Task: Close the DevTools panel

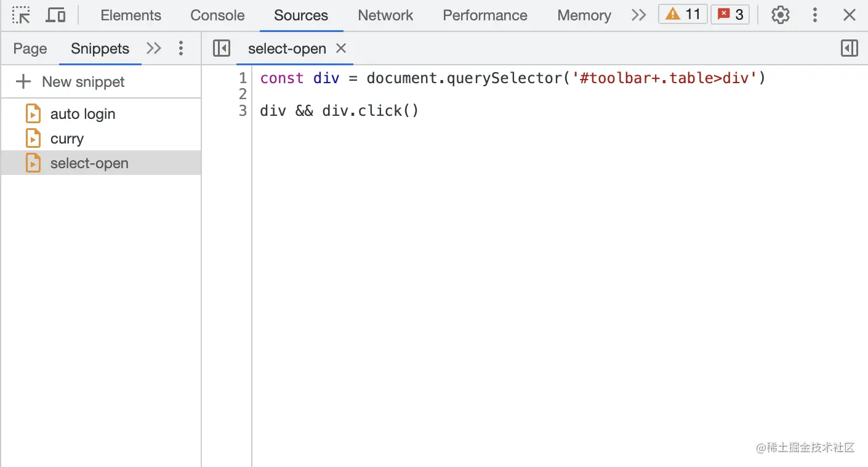Action: click(850, 15)
